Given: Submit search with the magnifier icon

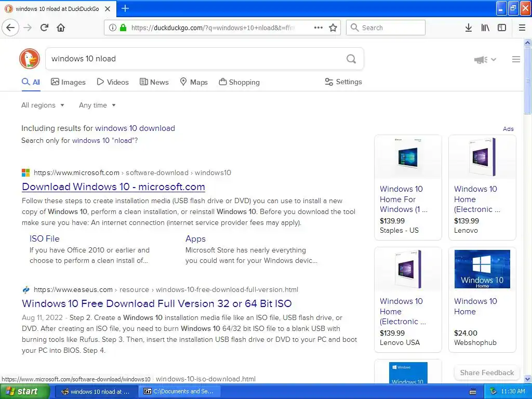Looking at the screenshot, I should (351, 59).
